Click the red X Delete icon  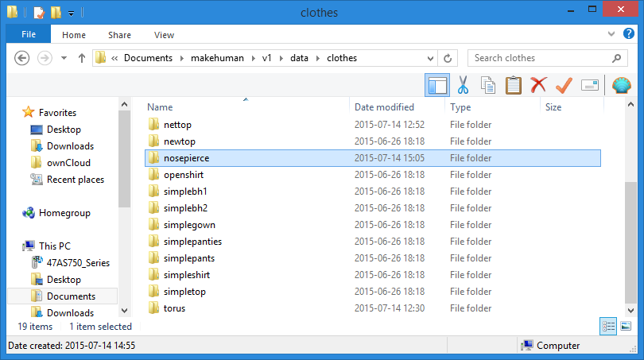[x=538, y=84]
